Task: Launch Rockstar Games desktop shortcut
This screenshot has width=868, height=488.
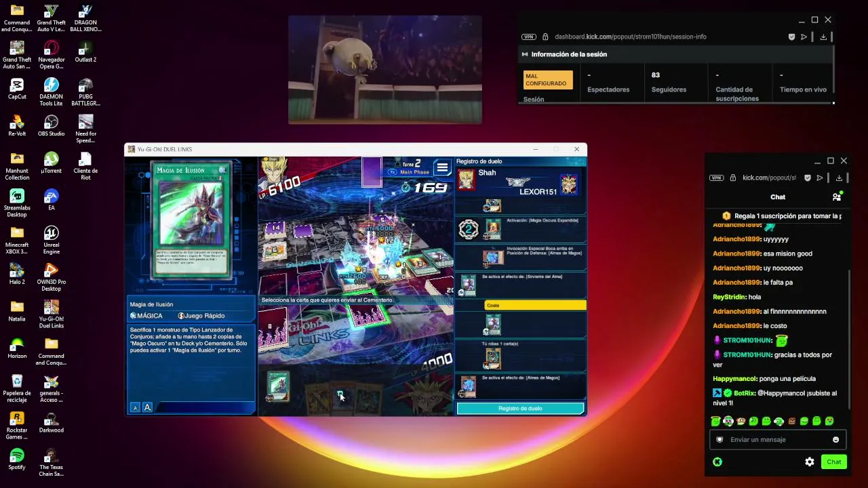Action: point(17,426)
